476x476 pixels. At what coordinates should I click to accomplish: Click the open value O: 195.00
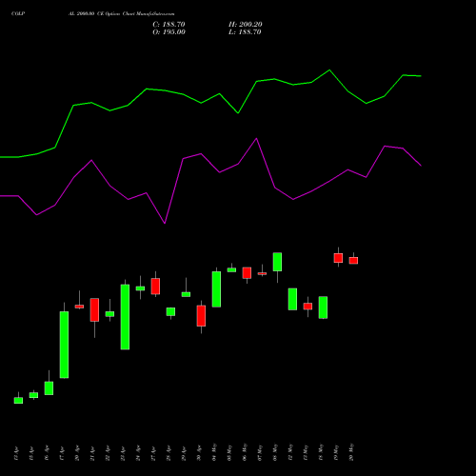[x=169, y=32]
